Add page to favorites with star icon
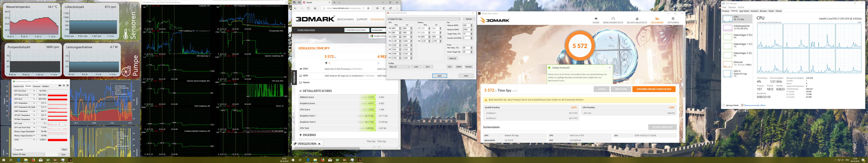This screenshot has width=868, height=163. (368, 8)
